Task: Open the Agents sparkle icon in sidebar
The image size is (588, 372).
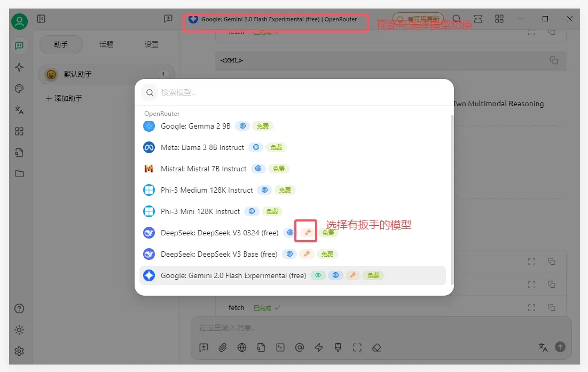Action: coord(19,67)
